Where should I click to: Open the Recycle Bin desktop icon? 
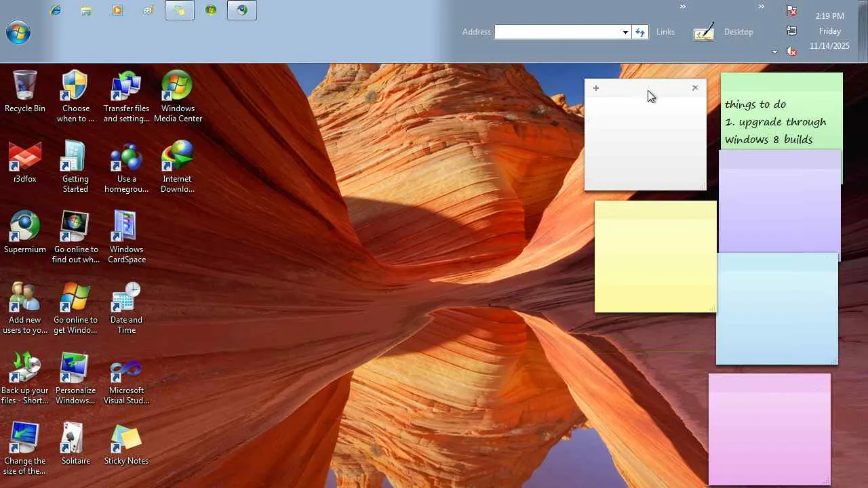25,92
